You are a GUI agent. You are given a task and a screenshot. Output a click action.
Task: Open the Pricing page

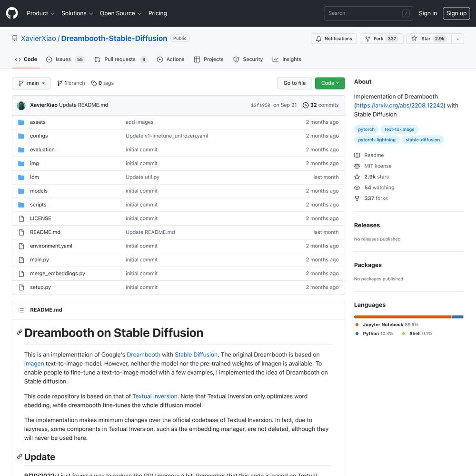click(x=158, y=13)
